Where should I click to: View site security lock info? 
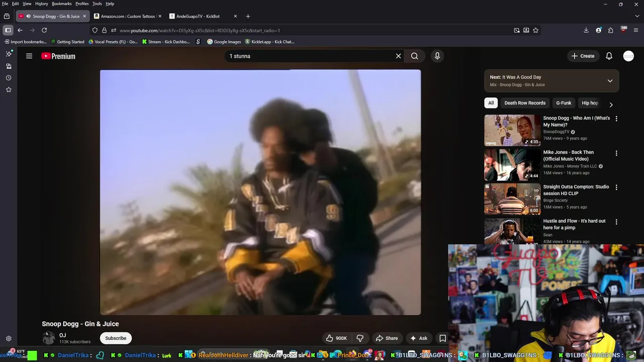104,30
